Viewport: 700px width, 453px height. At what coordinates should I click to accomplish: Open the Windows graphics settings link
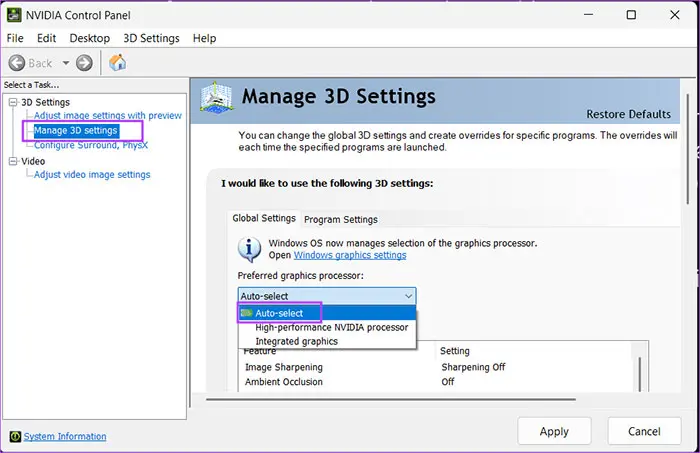(349, 255)
